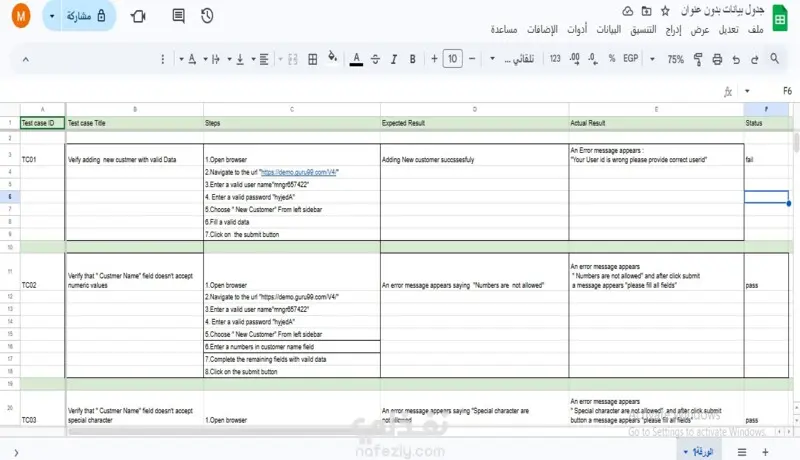Click the search magnifier icon
The height and width of the screenshot is (460, 800).
[x=774, y=59]
